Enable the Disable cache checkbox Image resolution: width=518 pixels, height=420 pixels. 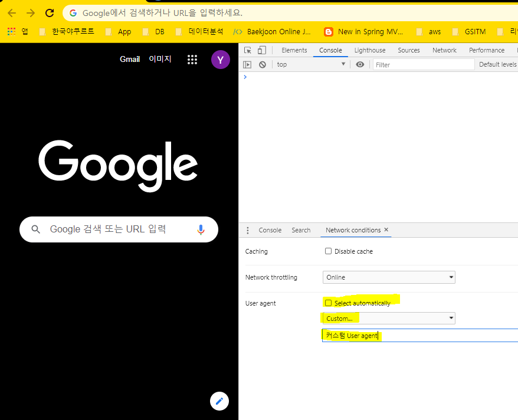tap(328, 251)
